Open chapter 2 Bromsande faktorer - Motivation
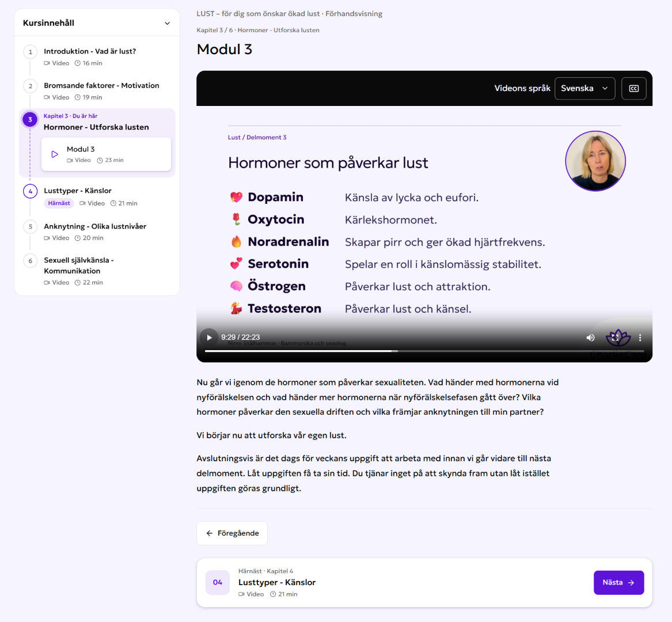The width and height of the screenshot is (672, 622). [101, 85]
